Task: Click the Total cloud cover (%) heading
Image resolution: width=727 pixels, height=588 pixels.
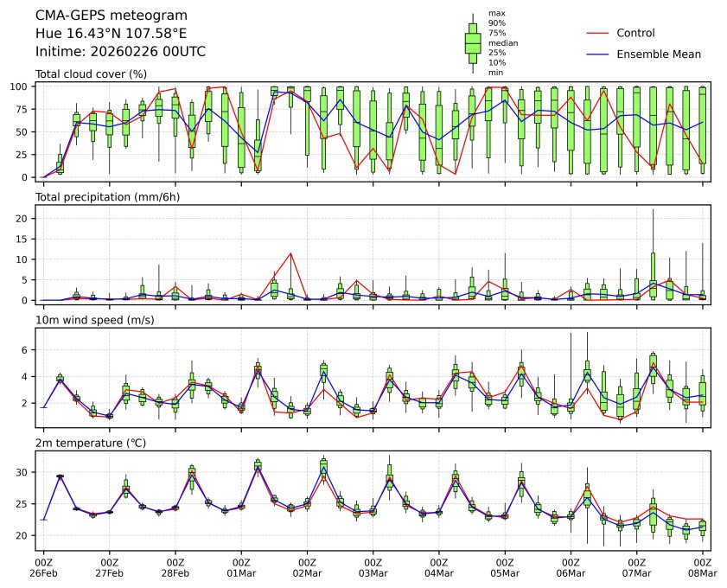Action: (91, 74)
